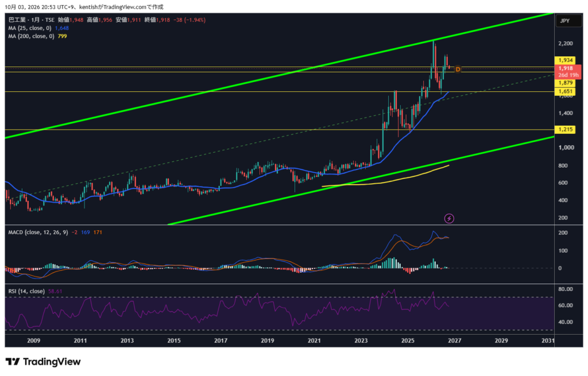The height and width of the screenshot is (376, 588).
Task: Click the 2015 label on time axis
Action: [174, 341]
